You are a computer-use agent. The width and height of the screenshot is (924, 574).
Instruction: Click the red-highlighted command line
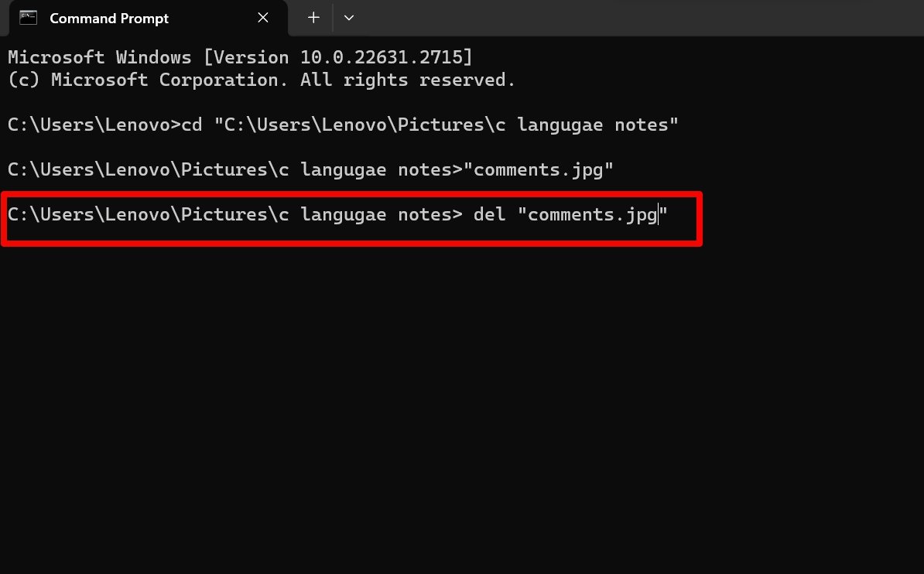pyautogui.click(x=348, y=214)
